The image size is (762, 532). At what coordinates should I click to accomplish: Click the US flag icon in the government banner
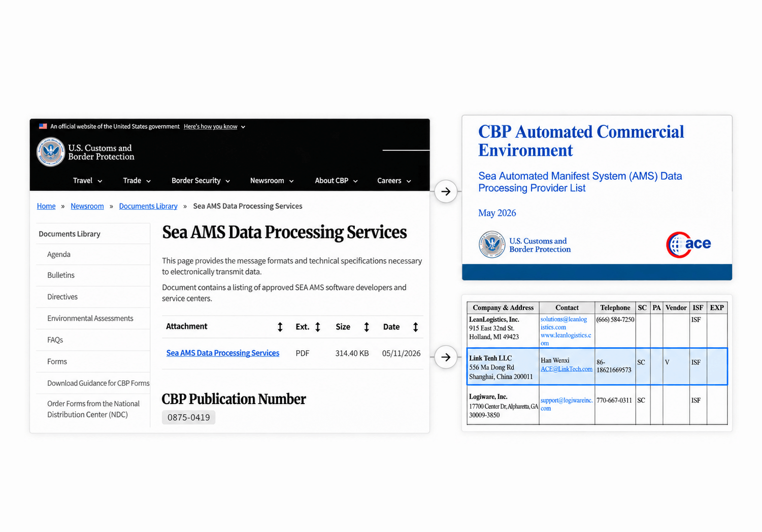click(43, 126)
